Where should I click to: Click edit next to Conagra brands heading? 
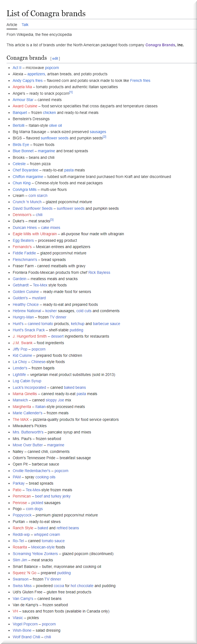pos(55,59)
